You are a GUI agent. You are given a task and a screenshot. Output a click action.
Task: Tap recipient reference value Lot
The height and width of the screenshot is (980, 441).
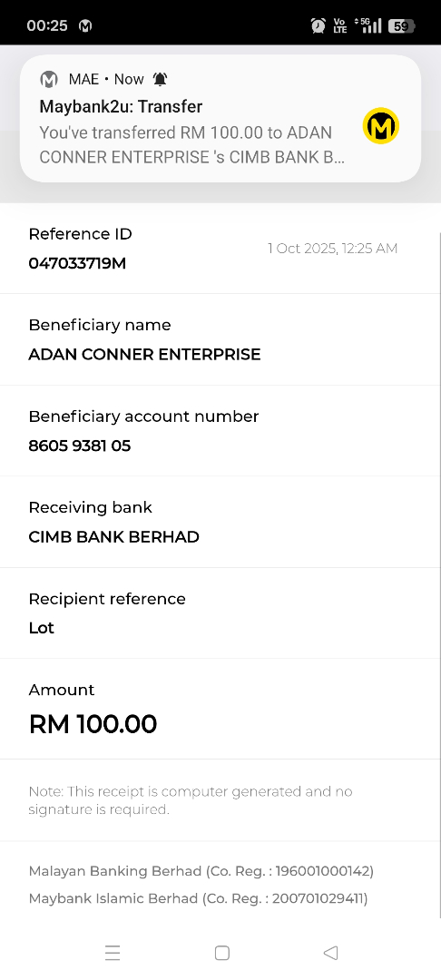(41, 628)
